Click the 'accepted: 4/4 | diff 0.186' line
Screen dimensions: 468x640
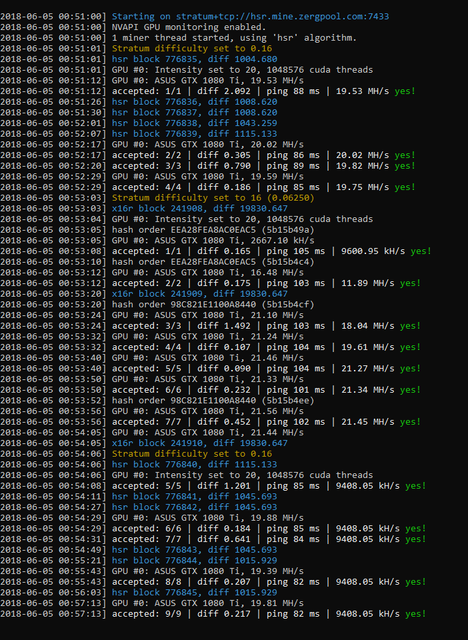[x=208, y=187]
